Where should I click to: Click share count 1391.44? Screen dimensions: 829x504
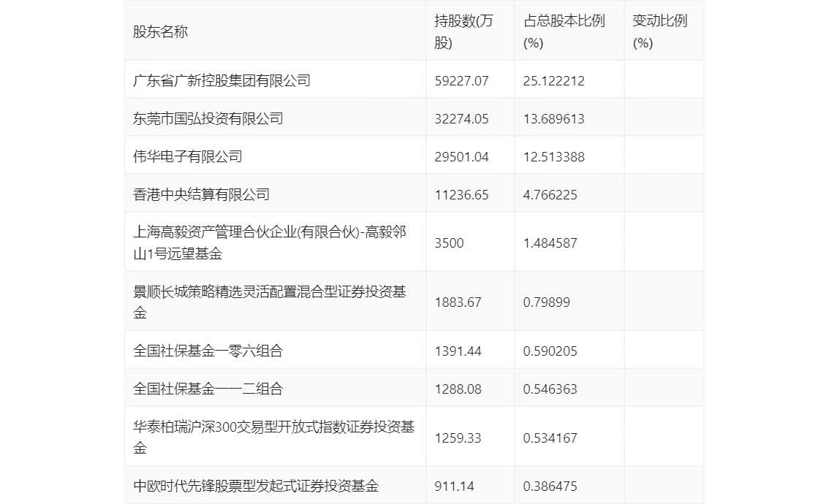tap(458, 351)
